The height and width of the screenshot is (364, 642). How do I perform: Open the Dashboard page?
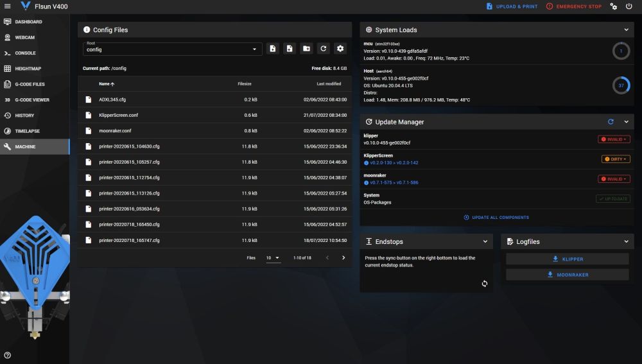click(35, 22)
